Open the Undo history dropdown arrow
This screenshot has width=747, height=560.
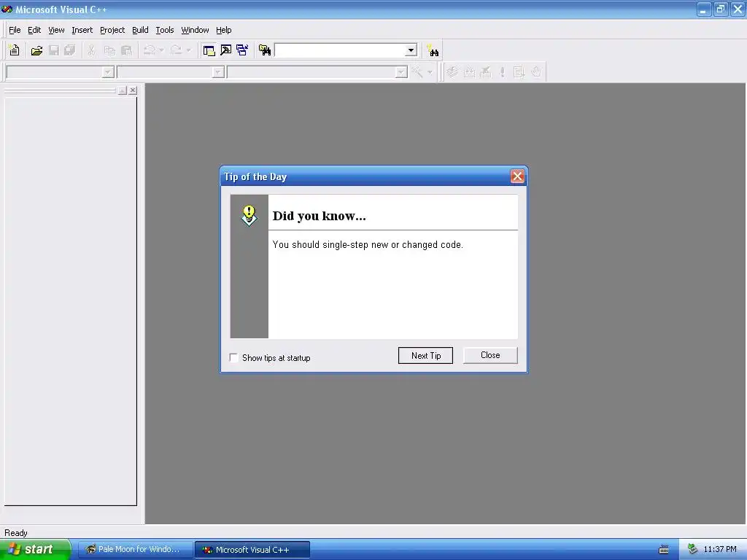point(161,50)
